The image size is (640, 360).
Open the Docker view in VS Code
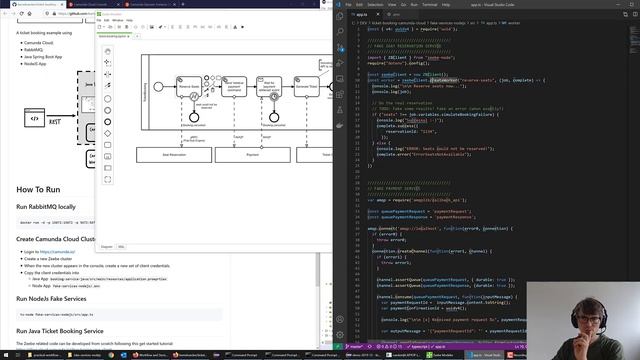coord(340,126)
